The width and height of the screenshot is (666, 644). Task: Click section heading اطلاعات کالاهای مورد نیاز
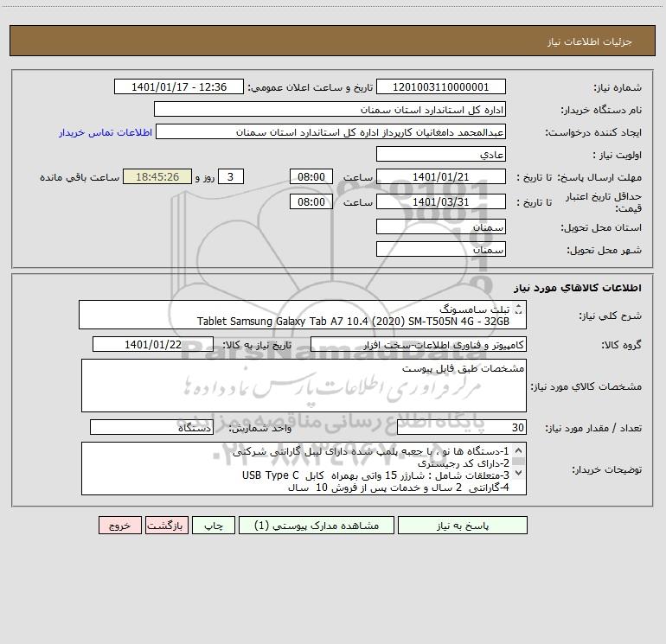click(x=578, y=288)
